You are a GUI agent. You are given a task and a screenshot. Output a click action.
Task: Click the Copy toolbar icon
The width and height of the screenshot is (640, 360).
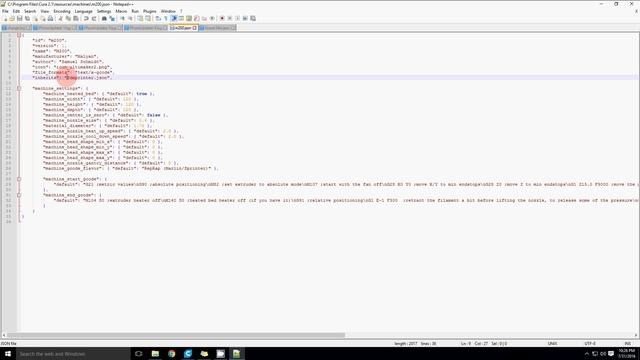[x=68, y=18]
